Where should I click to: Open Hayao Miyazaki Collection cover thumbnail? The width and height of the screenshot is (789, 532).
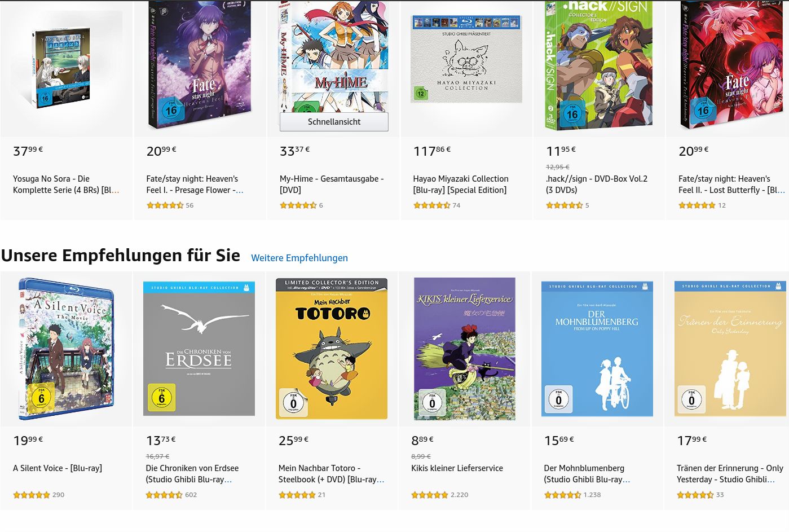[466, 59]
